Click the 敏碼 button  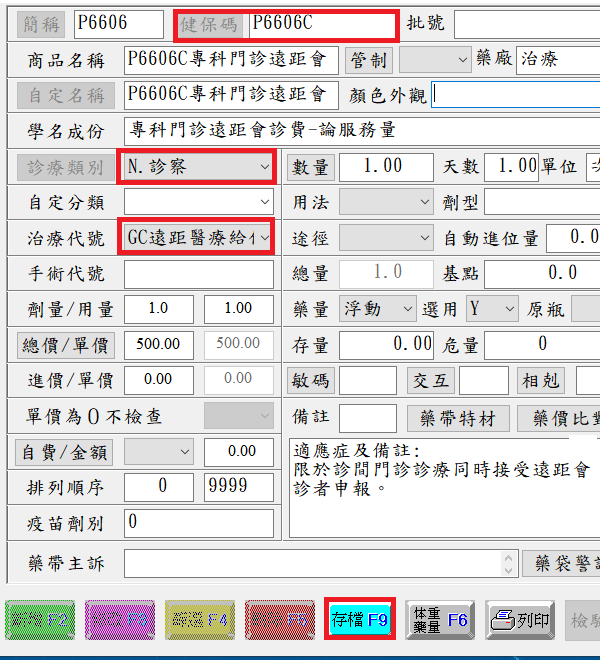pos(310,381)
